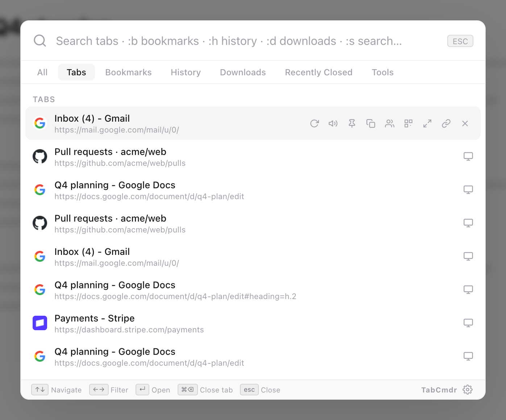
Task: Click monitor icon on the edit#heading=h.2 Docs row
Action: click(x=468, y=290)
